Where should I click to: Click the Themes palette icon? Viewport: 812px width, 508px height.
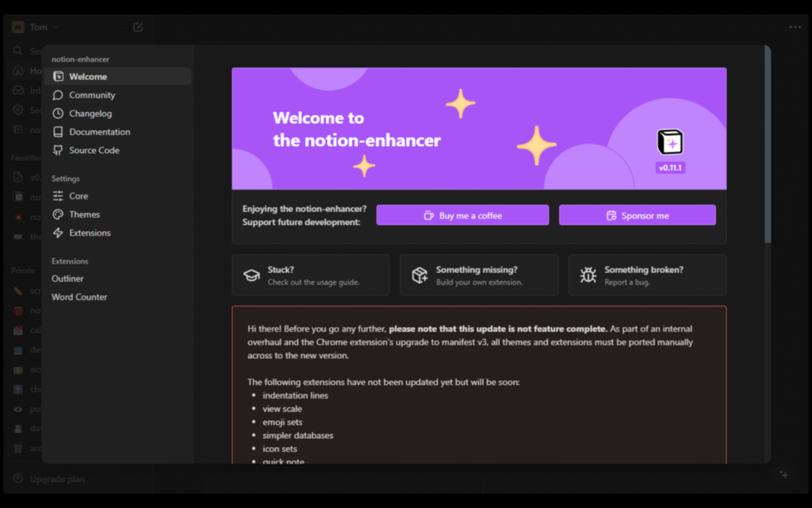click(x=58, y=214)
